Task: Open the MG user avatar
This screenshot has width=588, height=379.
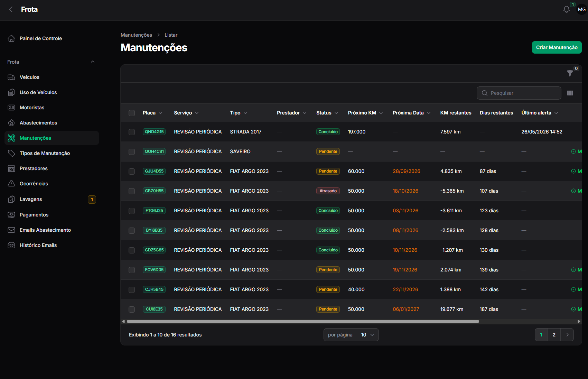Action: 582,9
